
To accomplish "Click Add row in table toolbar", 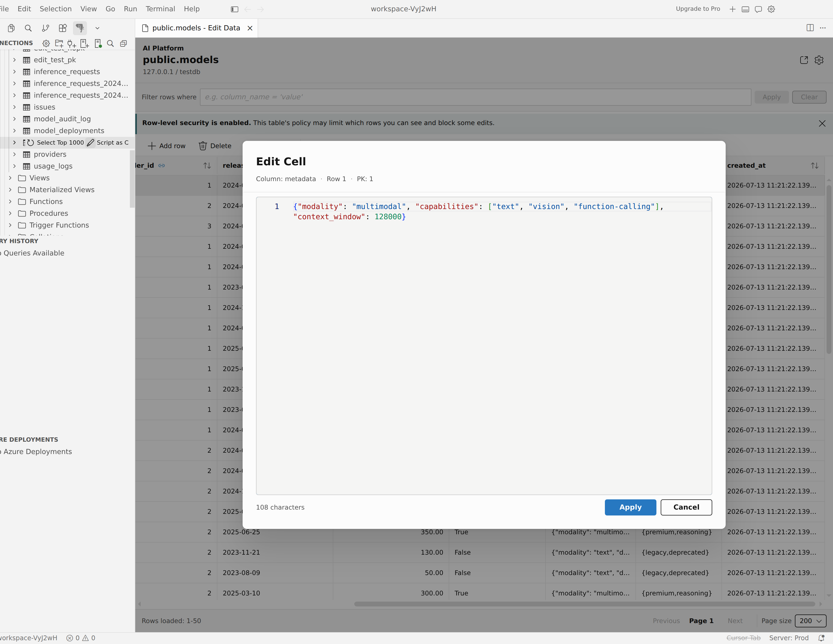I will 167,146.
